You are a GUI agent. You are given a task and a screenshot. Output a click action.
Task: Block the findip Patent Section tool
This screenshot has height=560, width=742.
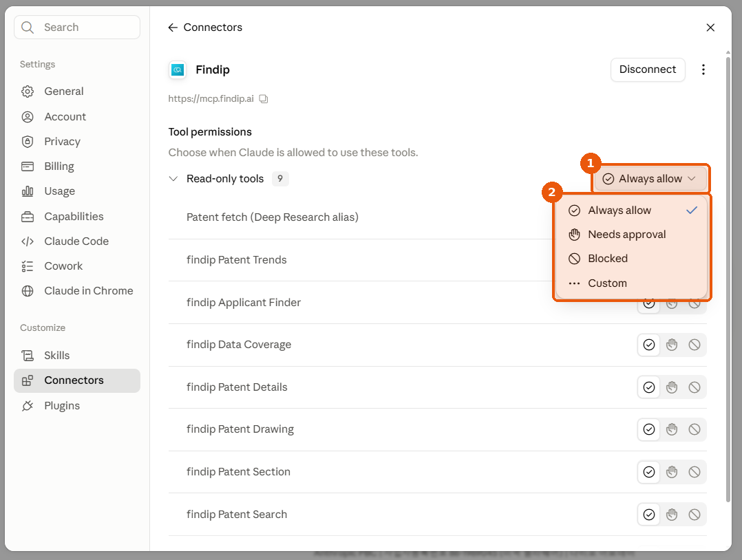(695, 472)
